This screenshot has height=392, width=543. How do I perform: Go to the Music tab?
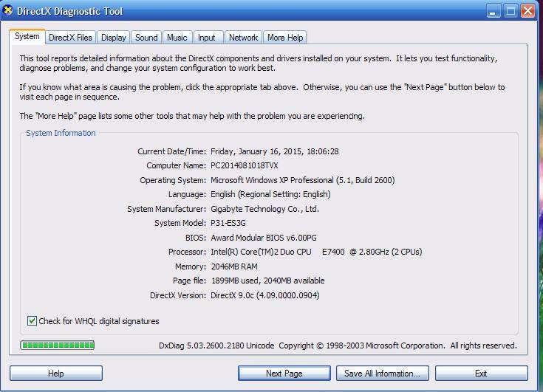coord(177,38)
